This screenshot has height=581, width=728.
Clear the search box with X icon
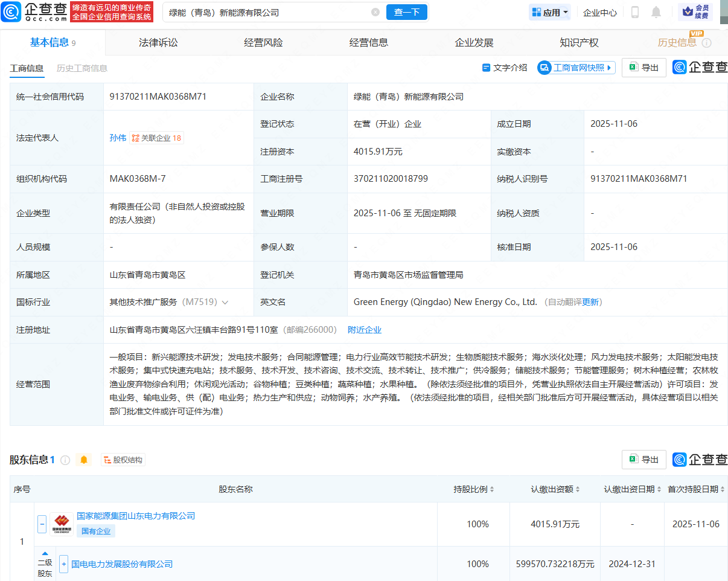coord(375,12)
